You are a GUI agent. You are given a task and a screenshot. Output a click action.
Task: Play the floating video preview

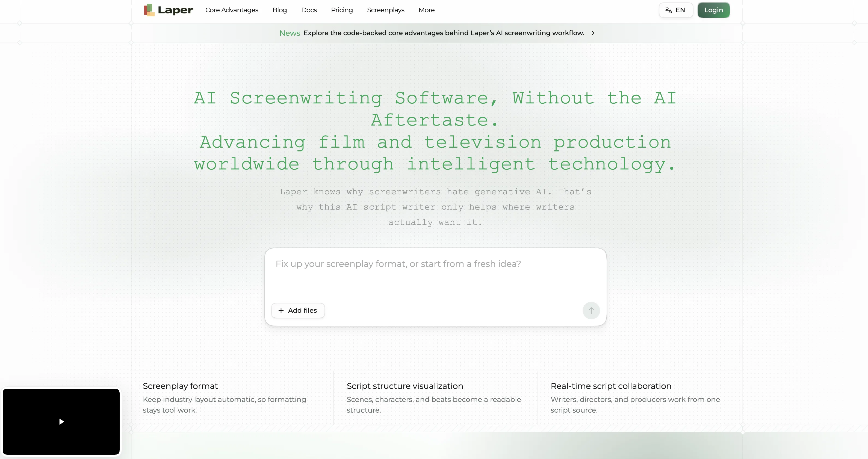61,422
